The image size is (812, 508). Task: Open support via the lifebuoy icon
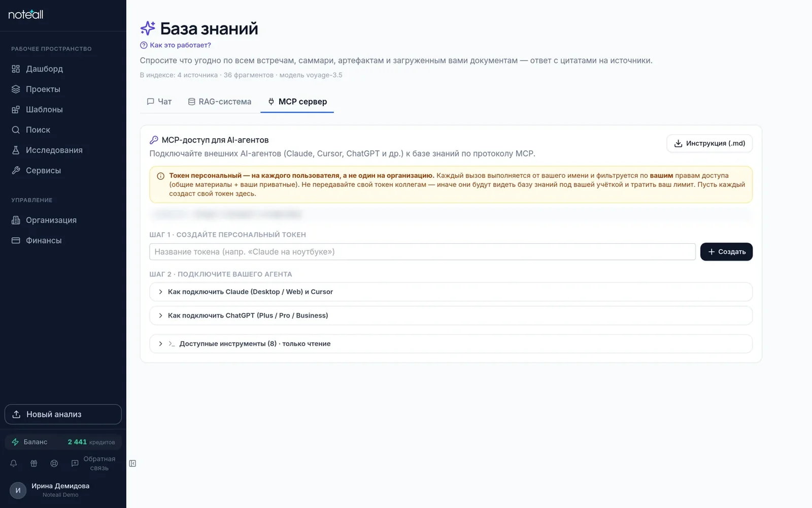[54, 463]
